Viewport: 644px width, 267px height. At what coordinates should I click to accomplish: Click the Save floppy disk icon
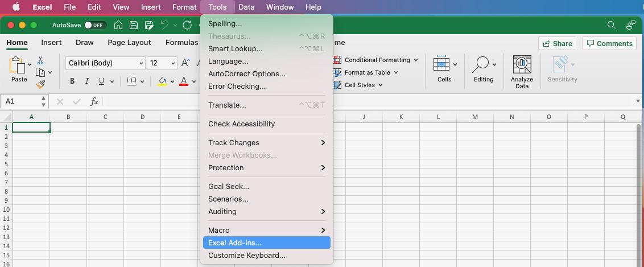click(x=134, y=25)
